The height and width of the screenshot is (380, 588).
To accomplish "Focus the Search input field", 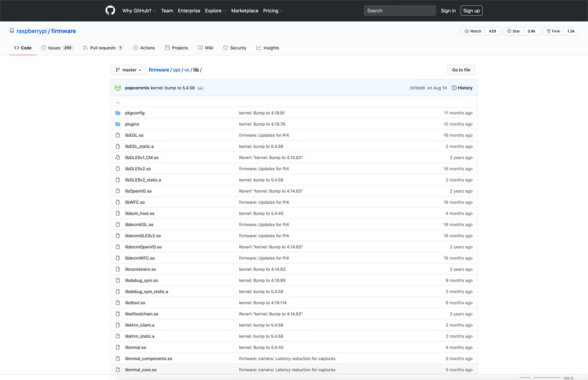I will [x=400, y=11].
